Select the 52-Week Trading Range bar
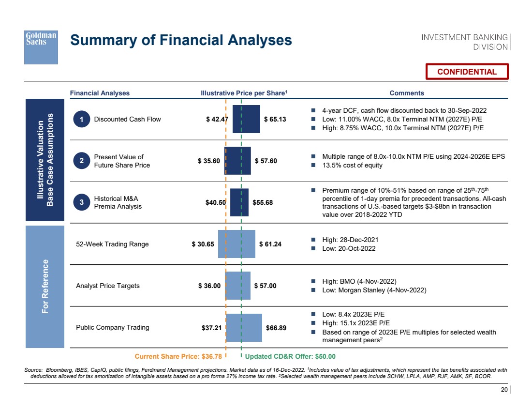This screenshot has height=411, width=532. coord(236,244)
